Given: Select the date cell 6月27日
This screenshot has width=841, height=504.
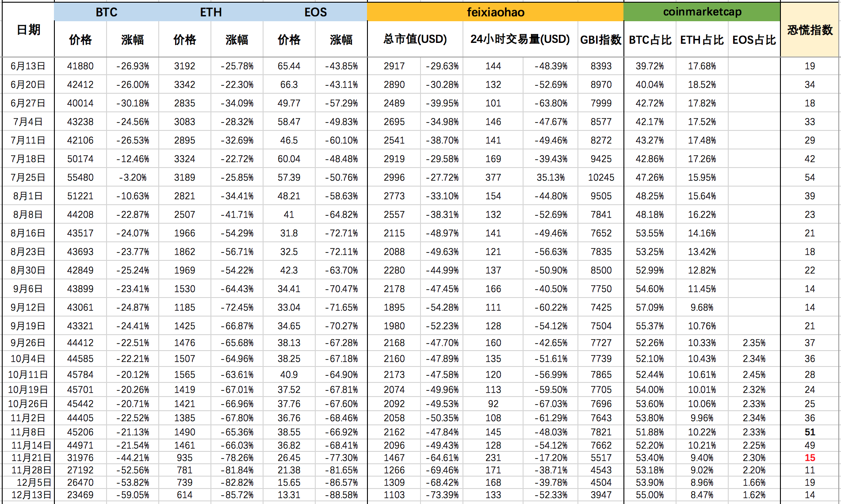Looking at the screenshot, I should pyautogui.click(x=28, y=103).
